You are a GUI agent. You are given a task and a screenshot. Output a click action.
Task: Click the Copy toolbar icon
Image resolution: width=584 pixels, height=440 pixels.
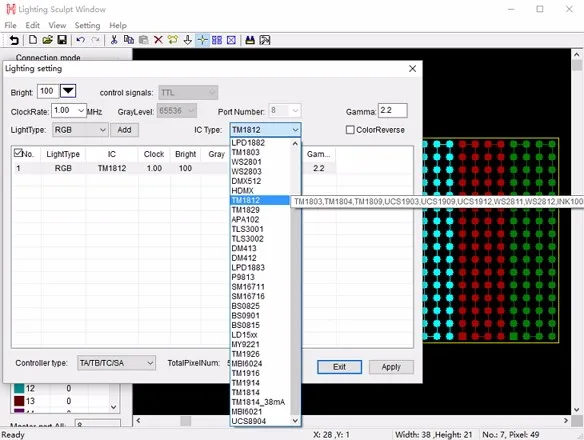point(129,40)
